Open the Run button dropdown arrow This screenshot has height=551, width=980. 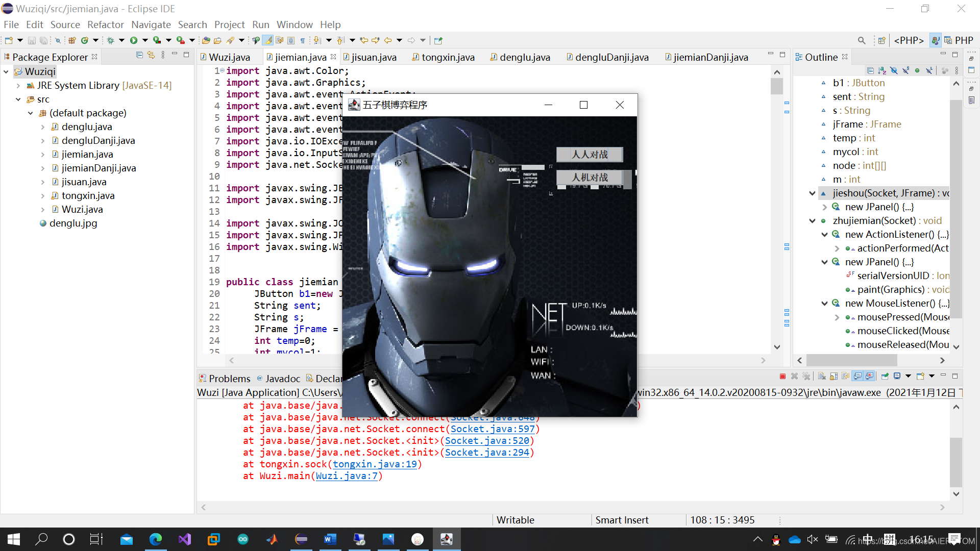tap(145, 40)
